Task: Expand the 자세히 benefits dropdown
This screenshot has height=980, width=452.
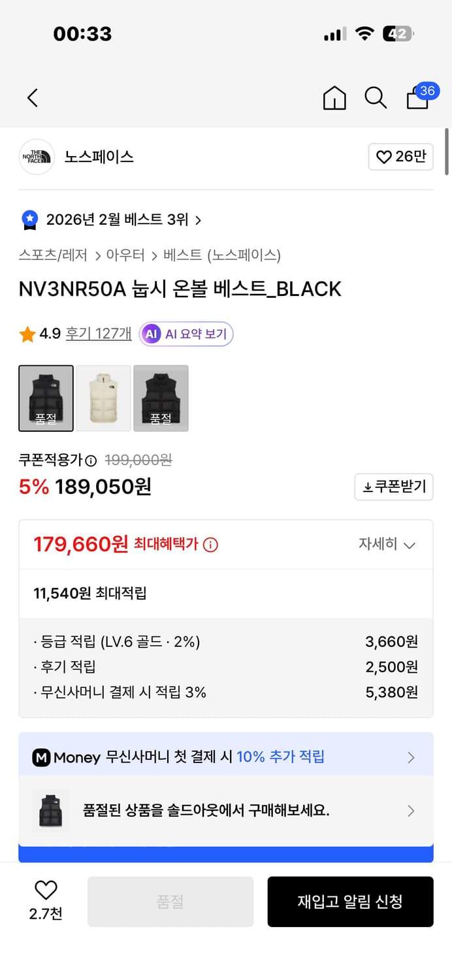Action: [x=387, y=544]
